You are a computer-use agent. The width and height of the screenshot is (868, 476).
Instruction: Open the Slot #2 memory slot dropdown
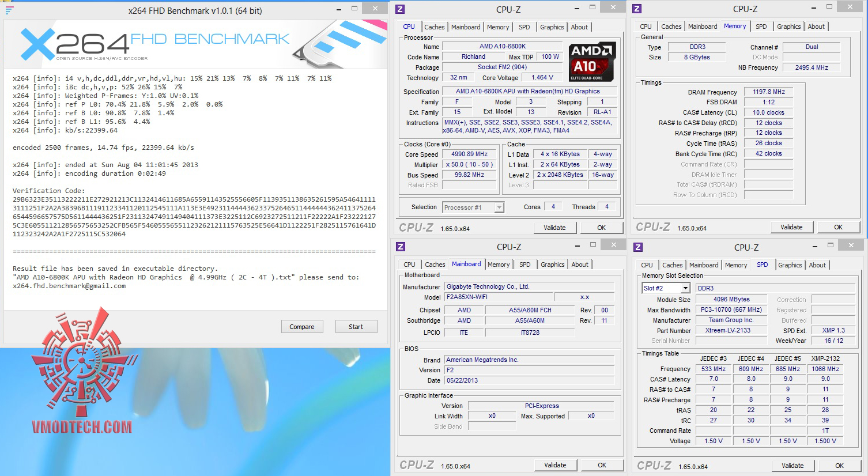point(666,288)
